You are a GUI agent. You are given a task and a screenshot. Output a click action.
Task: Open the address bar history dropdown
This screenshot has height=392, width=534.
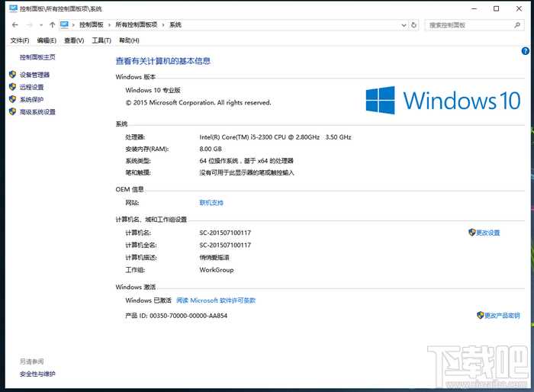[x=404, y=25]
